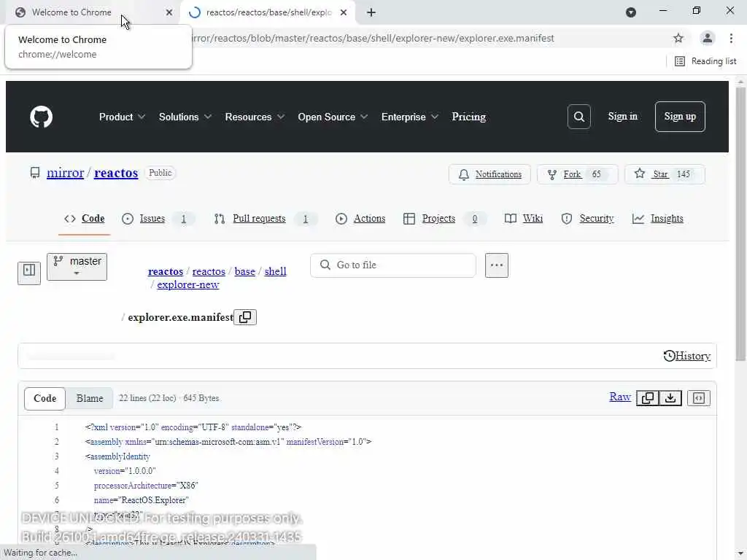Select code line number 1

(56, 427)
